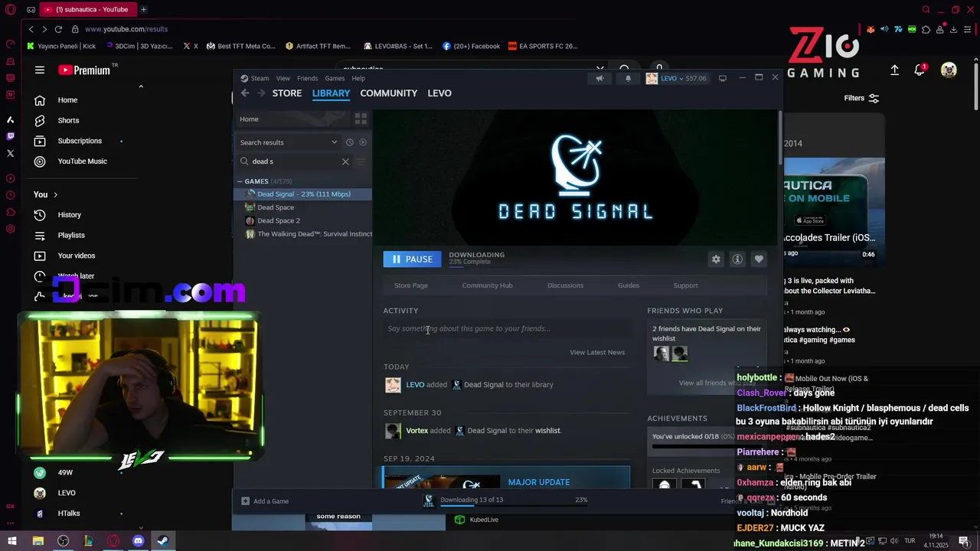Go back with Steam's back arrow
This screenshot has height=551, width=980.
point(245,93)
